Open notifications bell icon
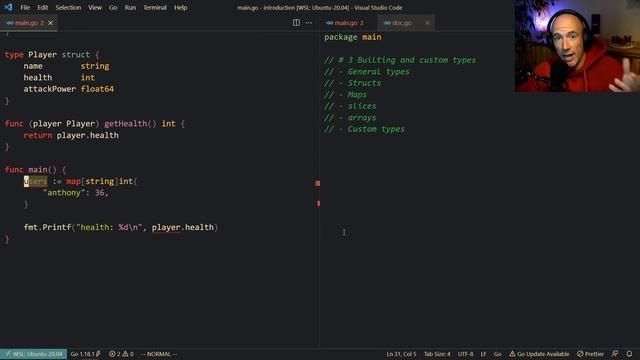The width and height of the screenshot is (640, 360). [629, 354]
